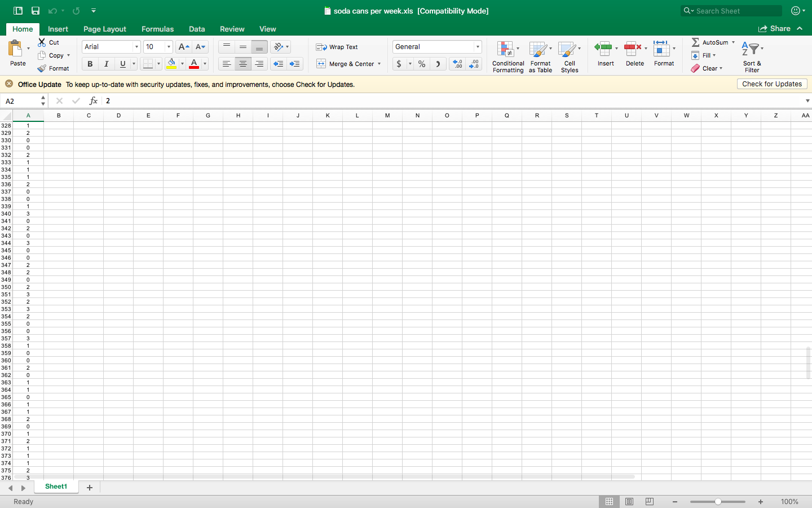Add a new sheet with plus button
Screen dimensions: 812x508
pyautogui.click(x=90, y=488)
